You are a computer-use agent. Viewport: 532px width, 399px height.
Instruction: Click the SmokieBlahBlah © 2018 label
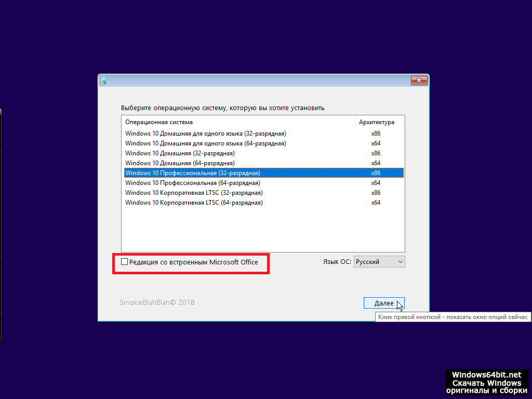tap(157, 302)
